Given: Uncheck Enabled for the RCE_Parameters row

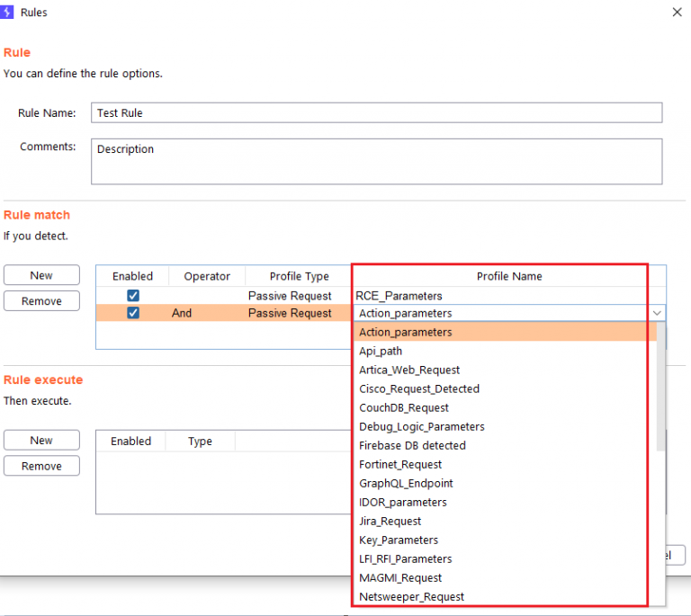Looking at the screenshot, I should point(133,296).
